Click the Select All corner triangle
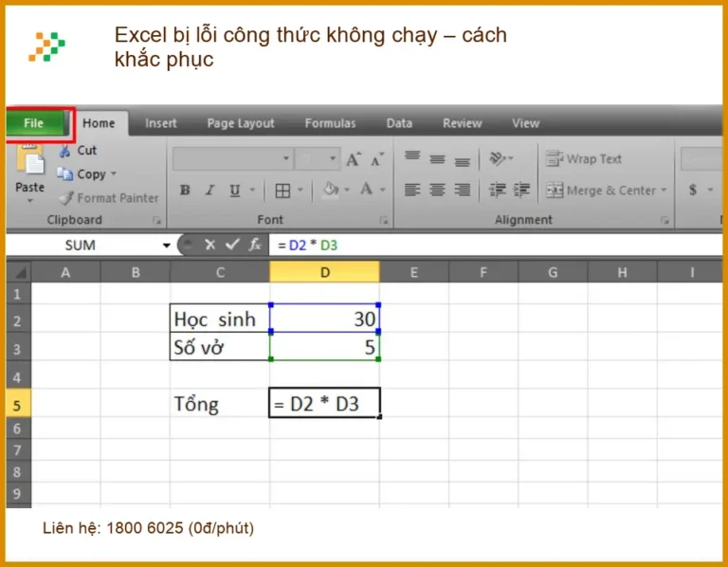 click(19, 272)
